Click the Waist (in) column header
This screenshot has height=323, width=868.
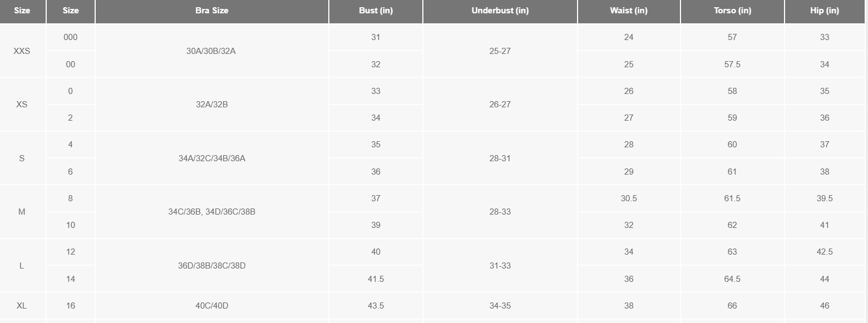click(x=629, y=11)
